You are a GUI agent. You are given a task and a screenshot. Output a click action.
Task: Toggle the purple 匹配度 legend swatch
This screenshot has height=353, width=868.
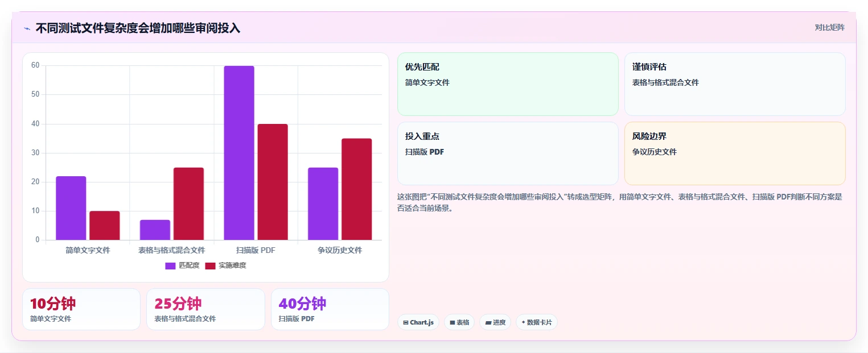170,265
